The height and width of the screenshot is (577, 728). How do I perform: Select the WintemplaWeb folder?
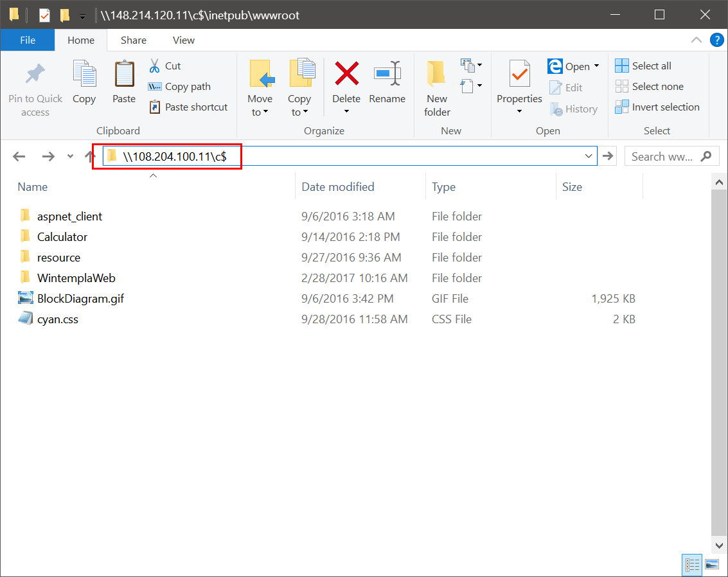tap(76, 278)
